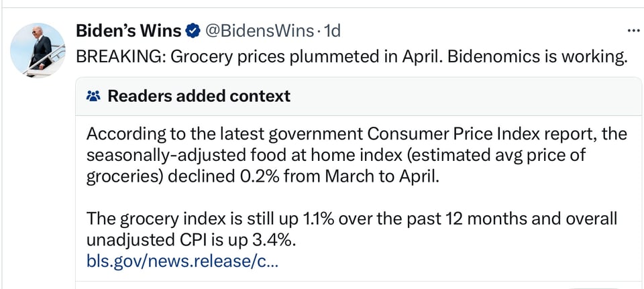
Task: Click the Biden's Wins display name
Action: [128, 31]
